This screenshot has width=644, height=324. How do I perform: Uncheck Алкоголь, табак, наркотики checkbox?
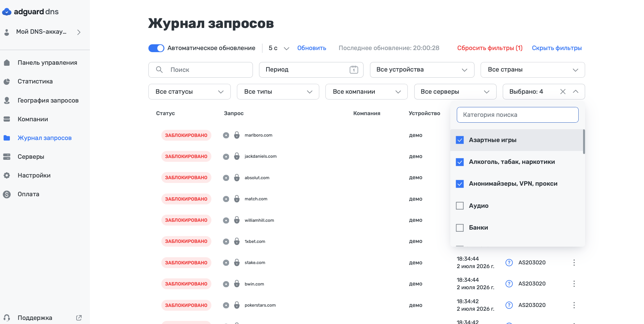click(x=460, y=162)
